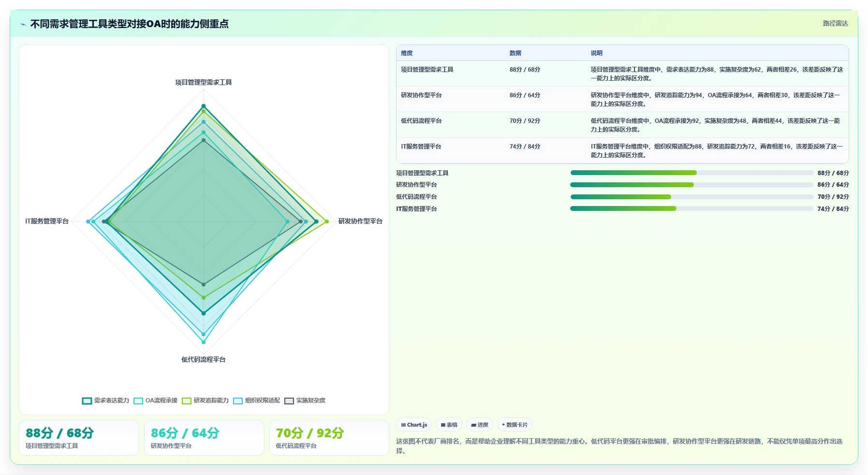Click the 项目管理型需求工具 progress bar
The image size is (868, 475).
pyautogui.click(x=691, y=173)
